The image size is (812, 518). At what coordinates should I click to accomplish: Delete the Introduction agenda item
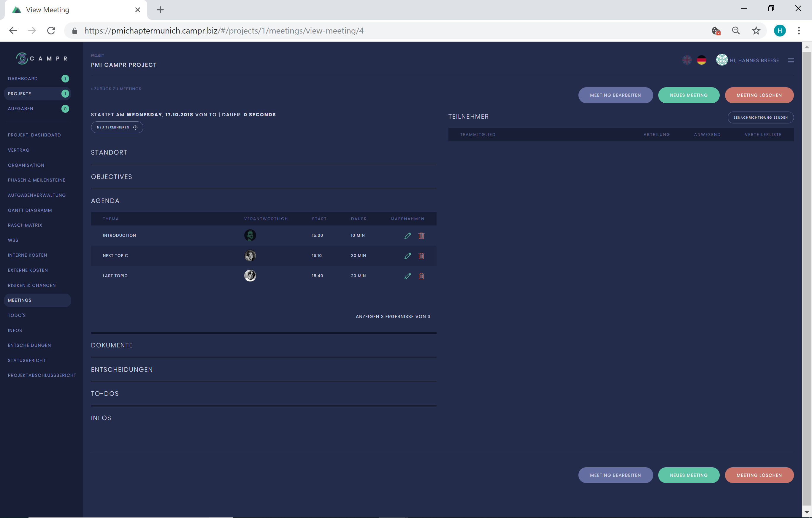(x=421, y=236)
